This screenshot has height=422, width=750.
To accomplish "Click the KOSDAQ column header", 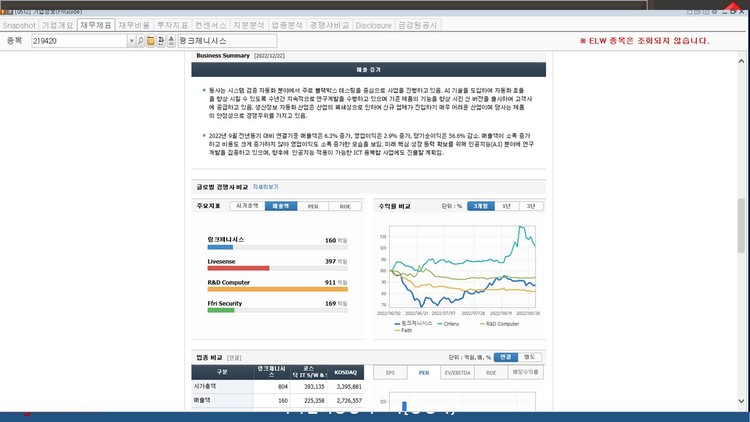I will pyautogui.click(x=346, y=372).
